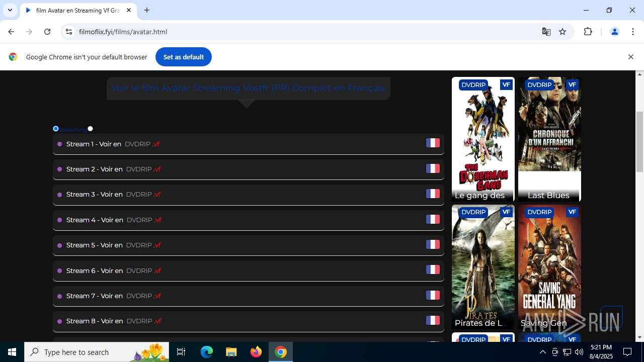Viewport: 644px width, 362px height.
Task: Open Stream 7 - Voir en DVDRIP
Action: (x=248, y=296)
